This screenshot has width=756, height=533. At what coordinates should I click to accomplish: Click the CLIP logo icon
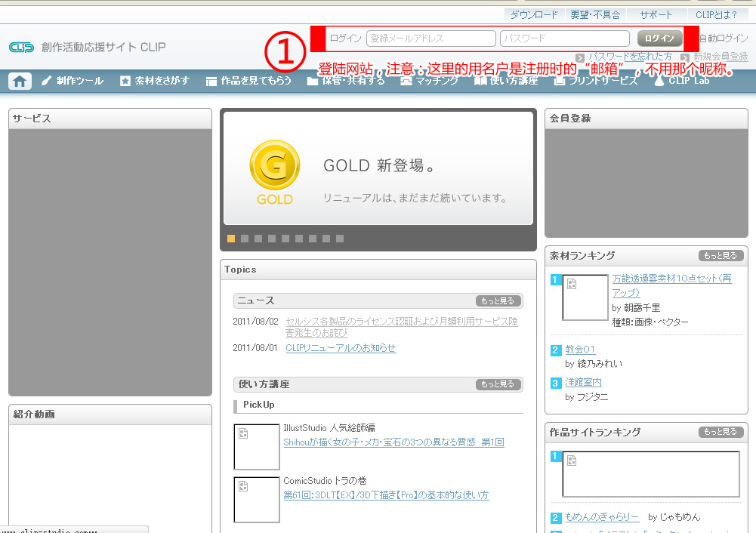click(21, 48)
